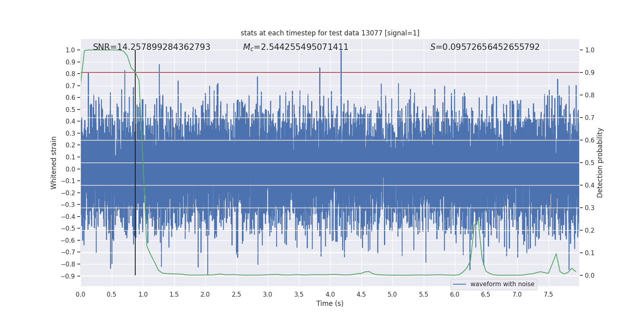Click the green curve peak just past 7.5 seconds
644x322 pixels.
556,254
